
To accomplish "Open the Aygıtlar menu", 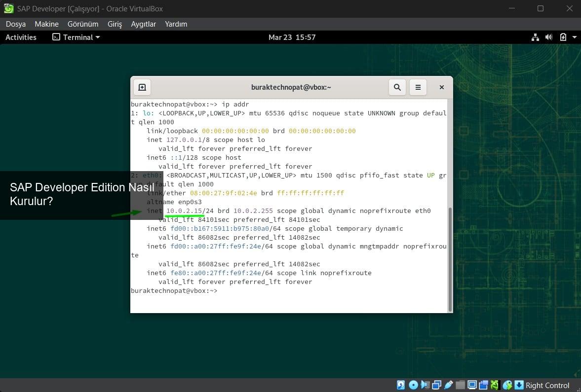I will tap(143, 24).
